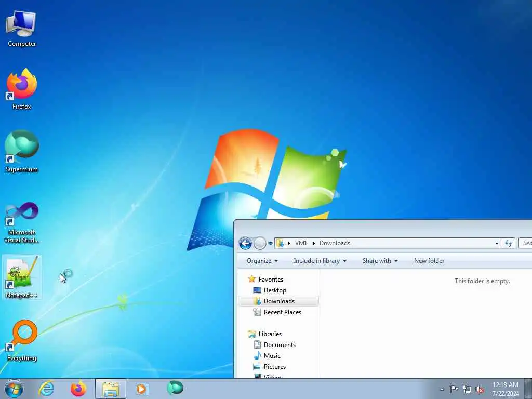The height and width of the screenshot is (399, 532).
Task: Select the Notepad++ desktop shortcut
Action: point(21,277)
